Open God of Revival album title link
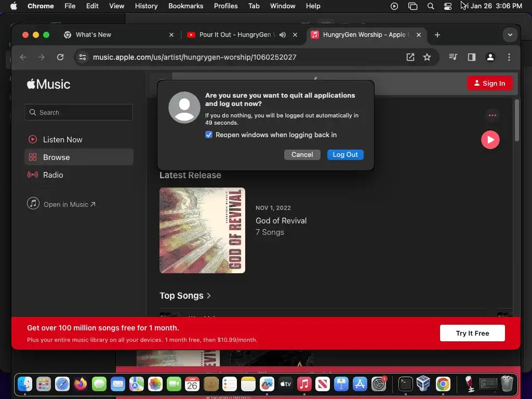The height and width of the screenshot is (399, 532). coord(281,220)
